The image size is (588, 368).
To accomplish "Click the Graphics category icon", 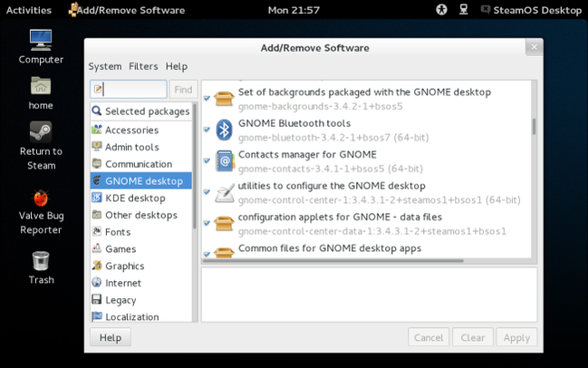I will pyautogui.click(x=97, y=266).
